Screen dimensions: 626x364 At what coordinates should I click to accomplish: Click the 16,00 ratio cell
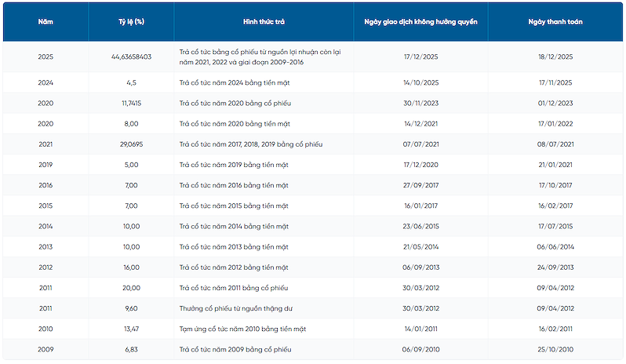coord(131,268)
